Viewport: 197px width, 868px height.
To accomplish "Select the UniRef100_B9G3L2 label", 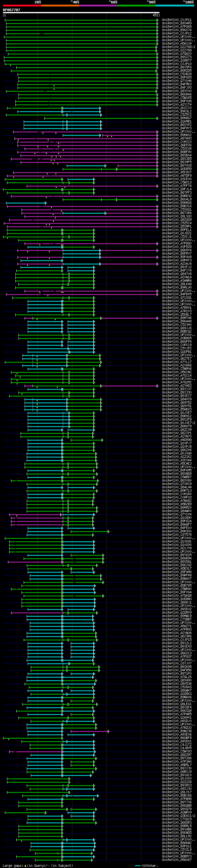I will coord(176,111).
